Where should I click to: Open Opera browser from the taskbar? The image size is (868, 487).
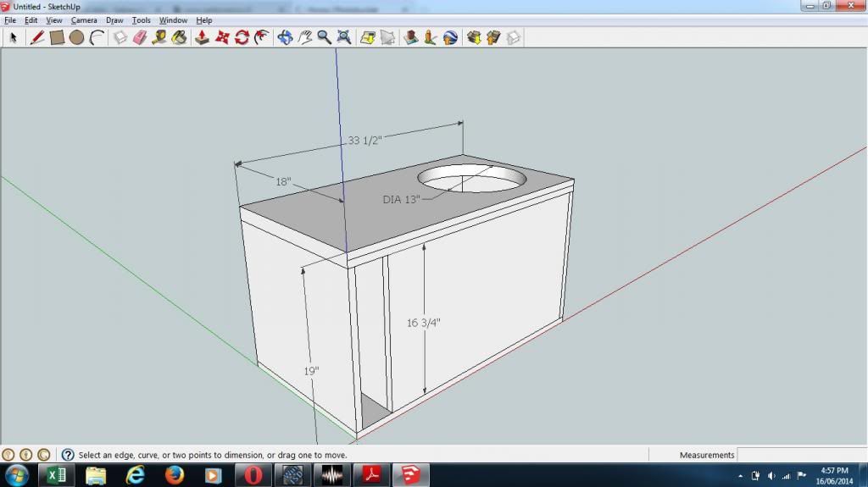click(253, 475)
